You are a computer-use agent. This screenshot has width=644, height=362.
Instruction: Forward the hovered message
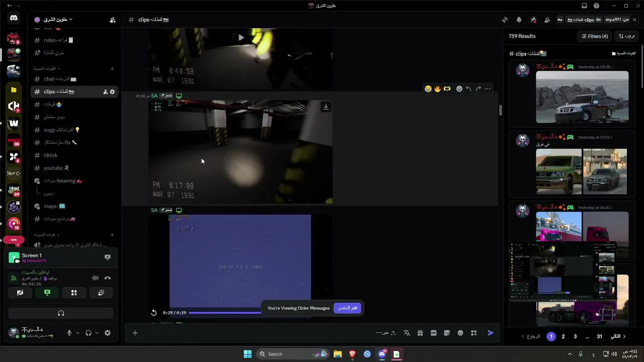tap(478, 88)
